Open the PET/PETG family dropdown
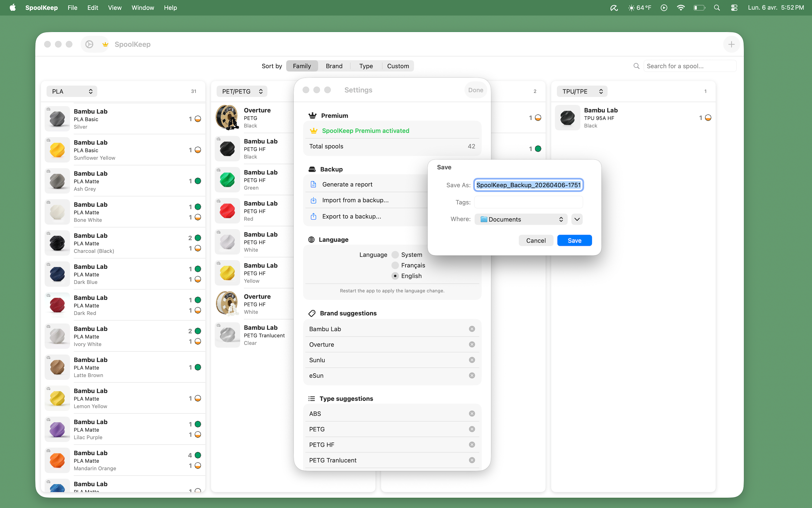 pyautogui.click(x=242, y=91)
